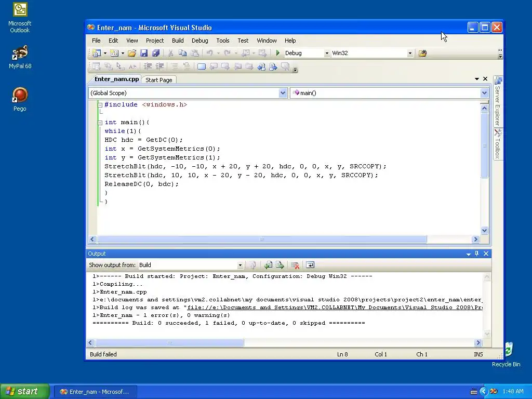This screenshot has width=532, height=399.
Task: Expand the main() members dropdown
Action: pyautogui.click(x=484, y=93)
